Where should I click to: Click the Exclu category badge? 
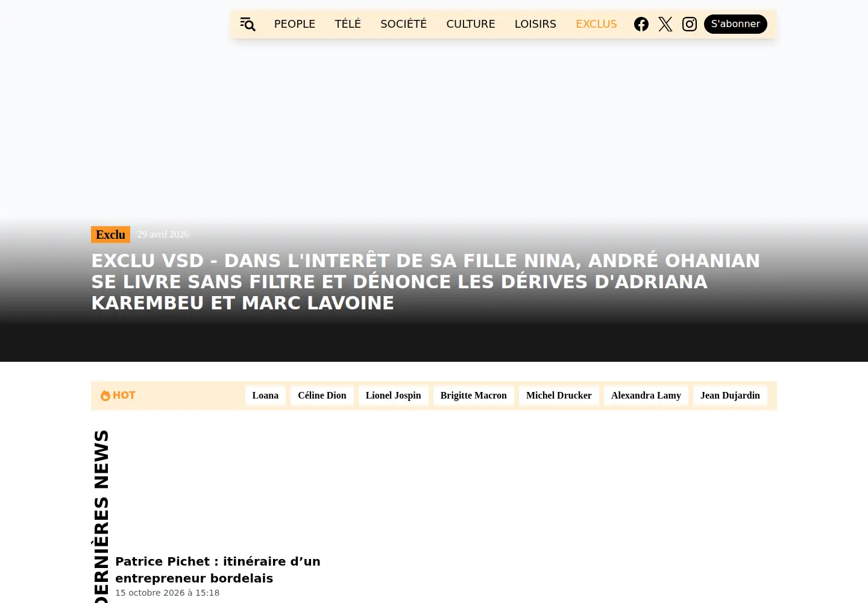(x=110, y=235)
